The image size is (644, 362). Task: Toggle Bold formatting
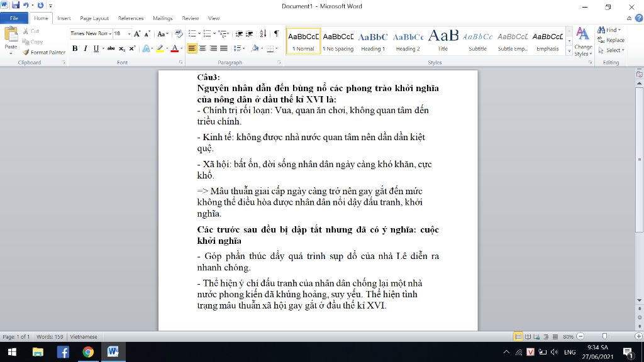coord(75,48)
